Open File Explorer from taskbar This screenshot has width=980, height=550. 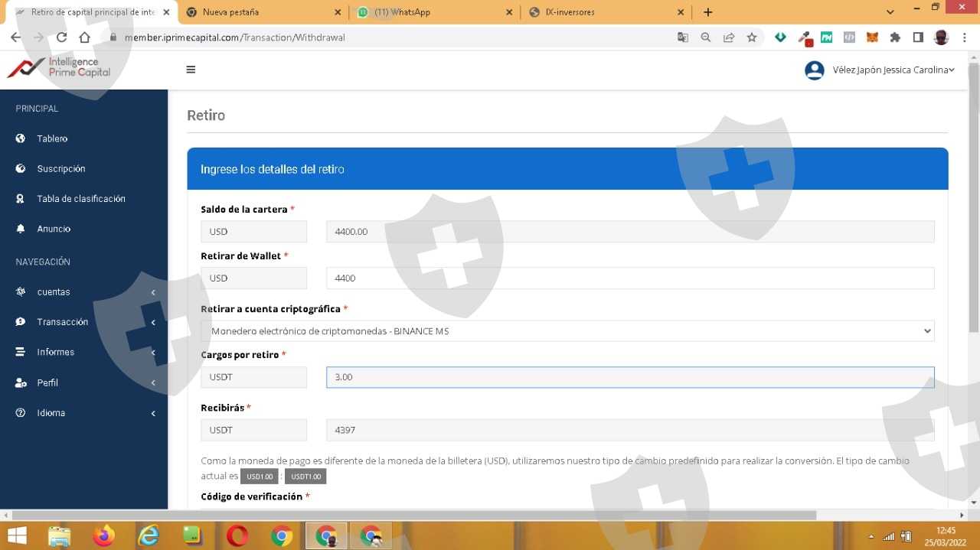(x=59, y=536)
